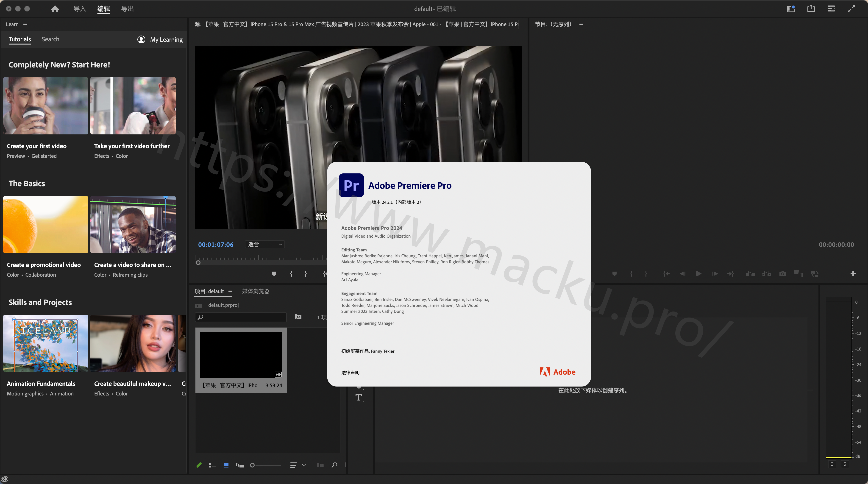This screenshot has width=868, height=484.
Task: Toggle Comparison View in program monitor
Action: click(x=798, y=274)
